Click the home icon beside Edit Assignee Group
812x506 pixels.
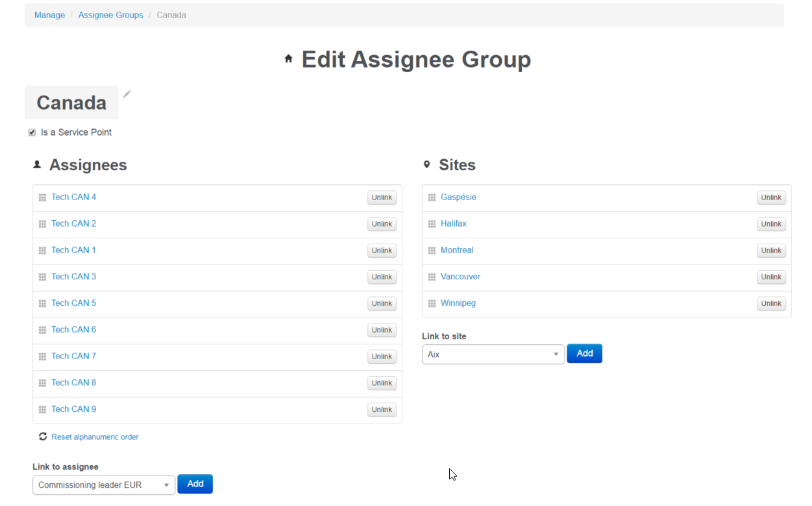coord(288,59)
